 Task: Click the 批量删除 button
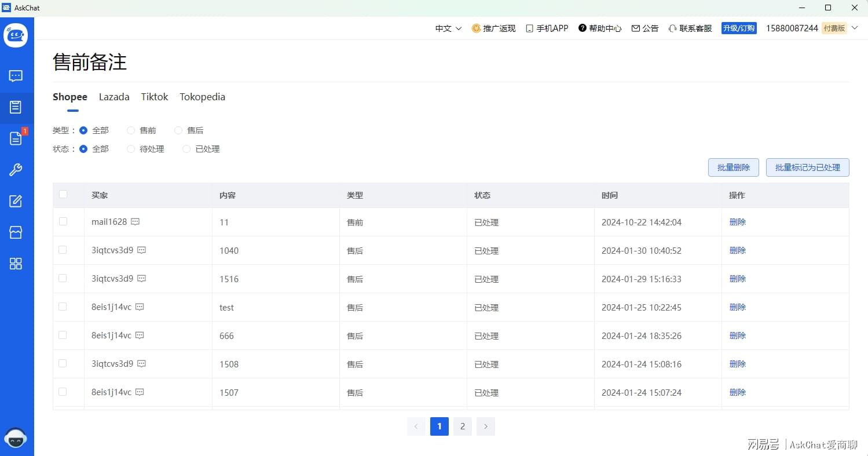[734, 167]
